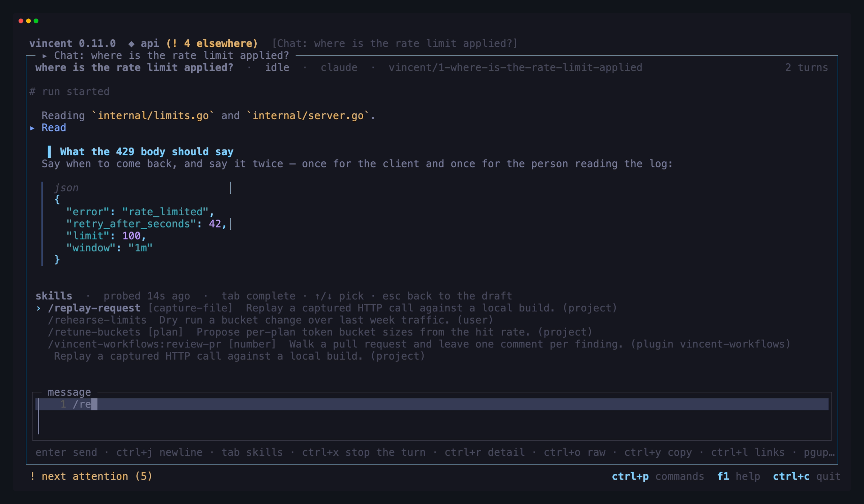Click the "ctrl+x stop the turn" hint
This screenshot has width=864, height=504.
point(364,452)
